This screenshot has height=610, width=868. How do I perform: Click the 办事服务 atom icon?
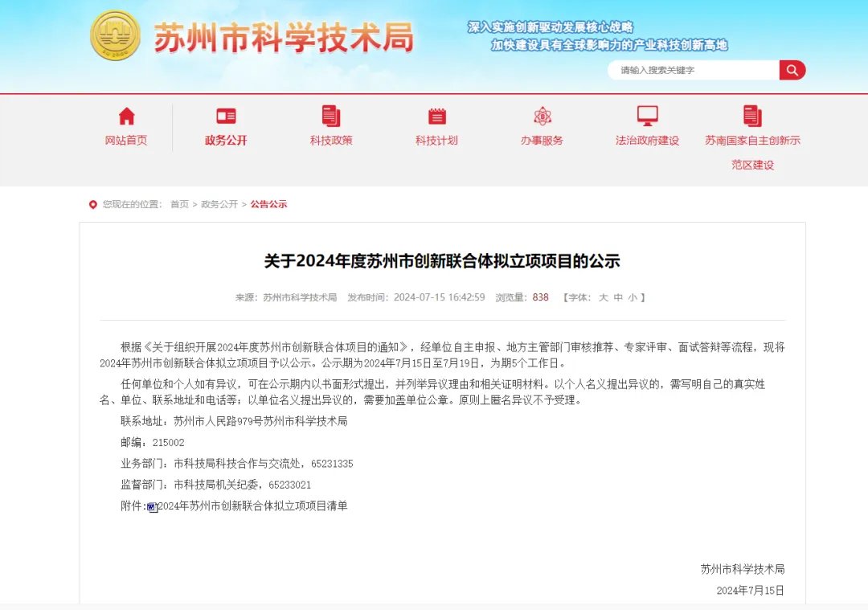pyautogui.click(x=542, y=117)
